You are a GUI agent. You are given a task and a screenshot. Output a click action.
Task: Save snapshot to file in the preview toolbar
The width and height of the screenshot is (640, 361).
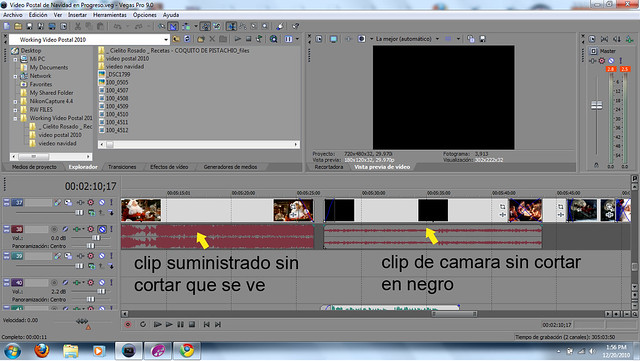(482, 39)
